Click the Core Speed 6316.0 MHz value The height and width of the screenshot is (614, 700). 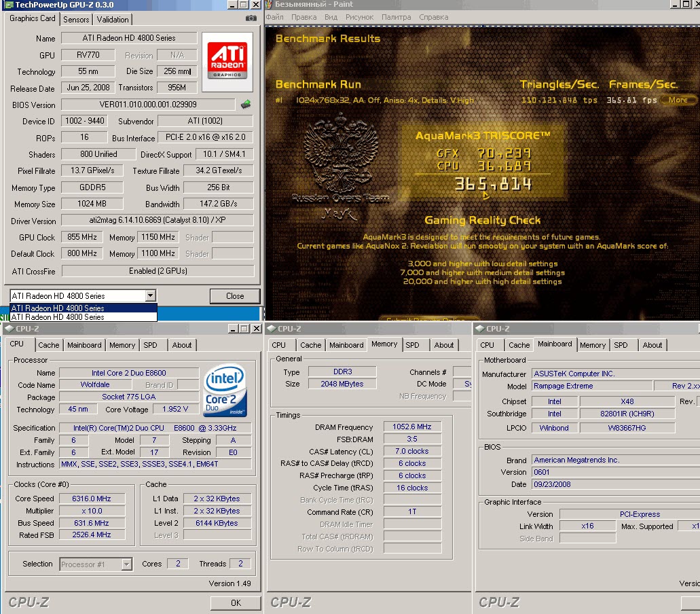point(92,499)
